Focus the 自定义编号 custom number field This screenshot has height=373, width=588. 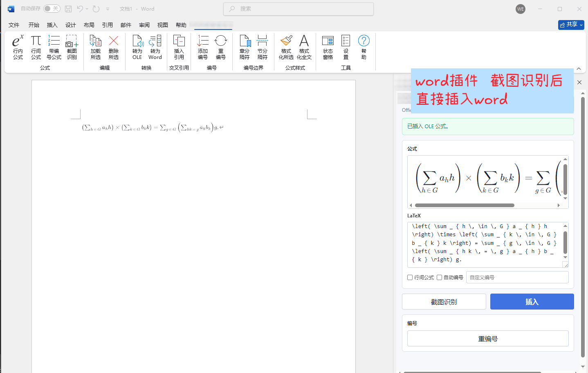(517, 277)
